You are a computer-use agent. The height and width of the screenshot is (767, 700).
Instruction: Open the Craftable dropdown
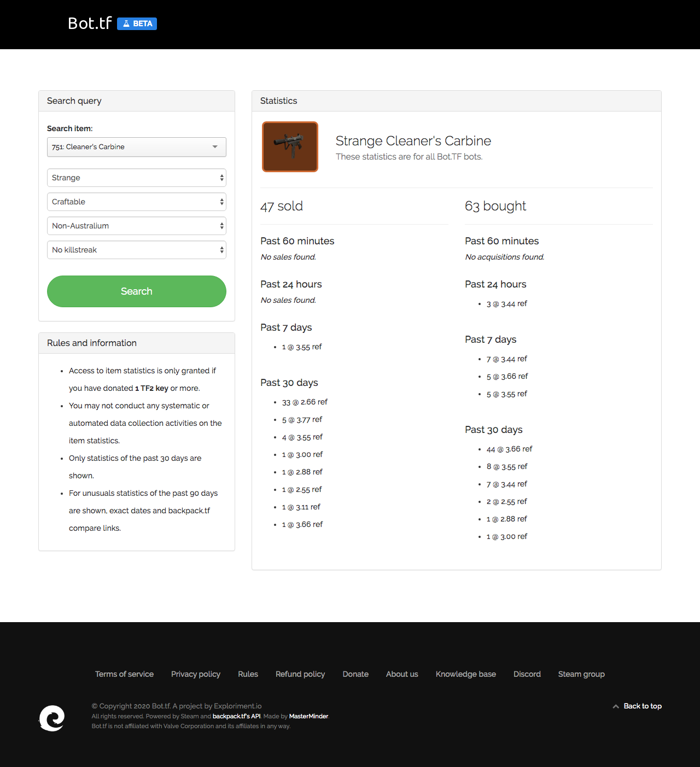137,202
